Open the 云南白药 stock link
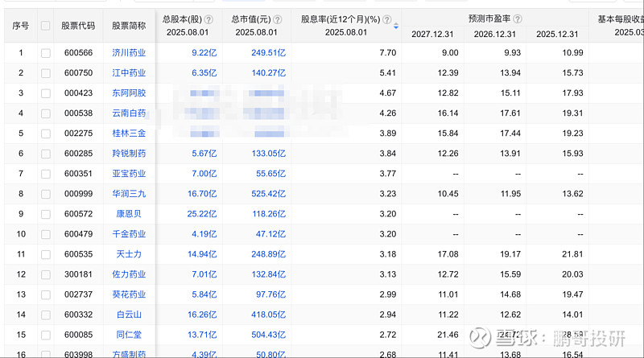This screenshot has width=644, height=358. click(129, 113)
